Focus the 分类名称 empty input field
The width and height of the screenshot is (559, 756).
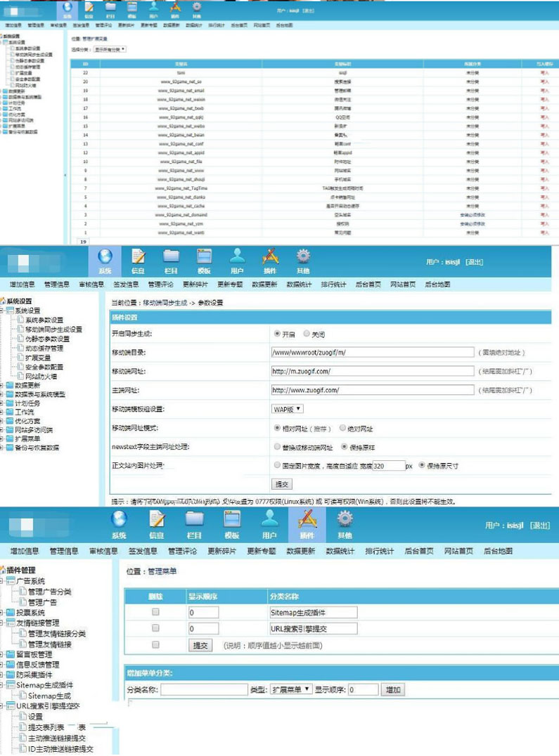204,689
